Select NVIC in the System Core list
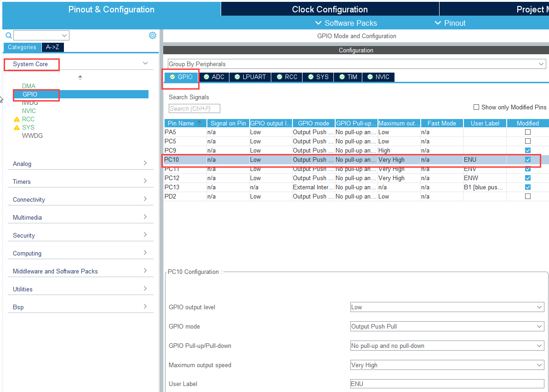Image resolution: width=549 pixels, height=392 pixels. 29,111
